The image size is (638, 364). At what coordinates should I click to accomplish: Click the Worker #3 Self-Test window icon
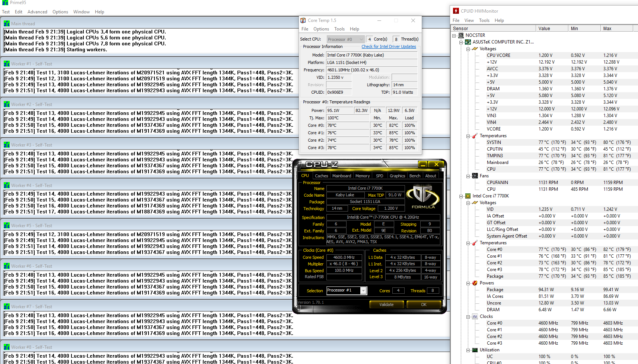tap(7, 145)
